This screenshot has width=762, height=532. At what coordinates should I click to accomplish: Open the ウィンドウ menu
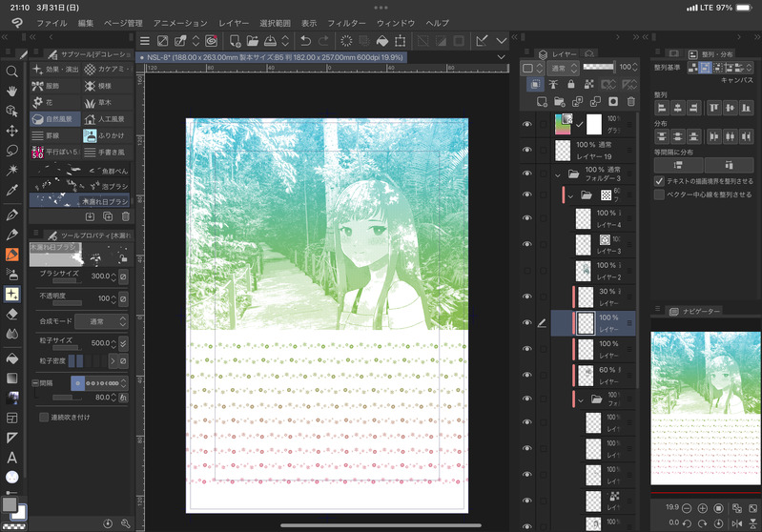tap(396, 23)
